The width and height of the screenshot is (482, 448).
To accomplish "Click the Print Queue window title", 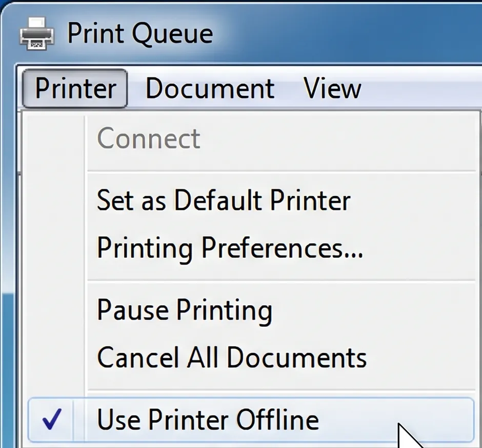I will pyautogui.click(x=140, y=33).
